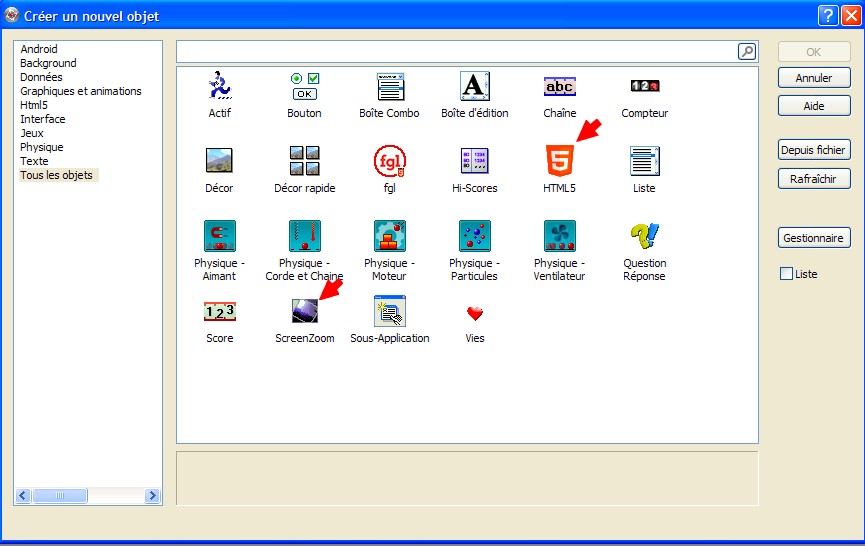Click the greyed OK button
This screenshot has height=546, width=865.
(x=814, y=52)
